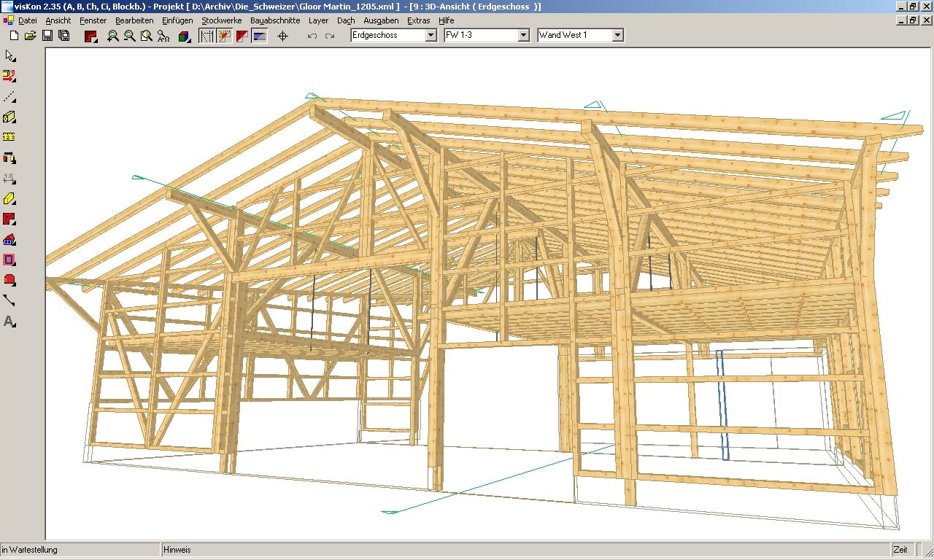Toggle the blue shaded texture view button

[260, 36]
